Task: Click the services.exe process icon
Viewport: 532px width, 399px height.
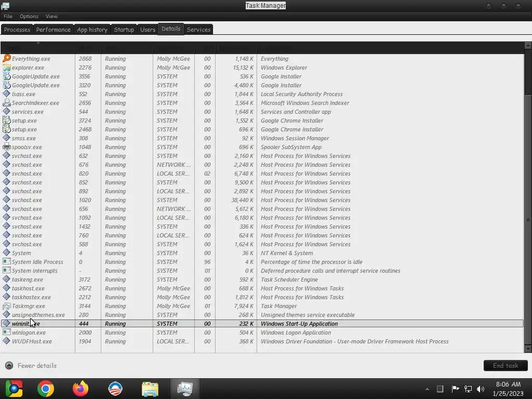Action: point(6,111)
